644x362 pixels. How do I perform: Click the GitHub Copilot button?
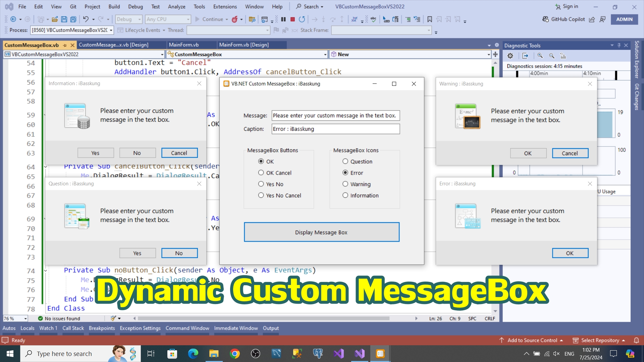pyautogui.click(x=563, y=19)
